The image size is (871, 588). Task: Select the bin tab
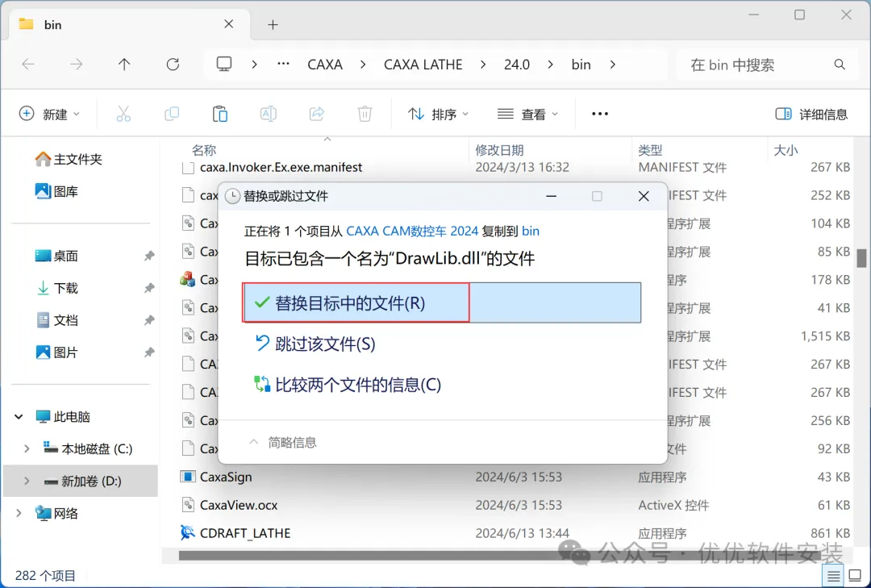[x=130, y=24]
